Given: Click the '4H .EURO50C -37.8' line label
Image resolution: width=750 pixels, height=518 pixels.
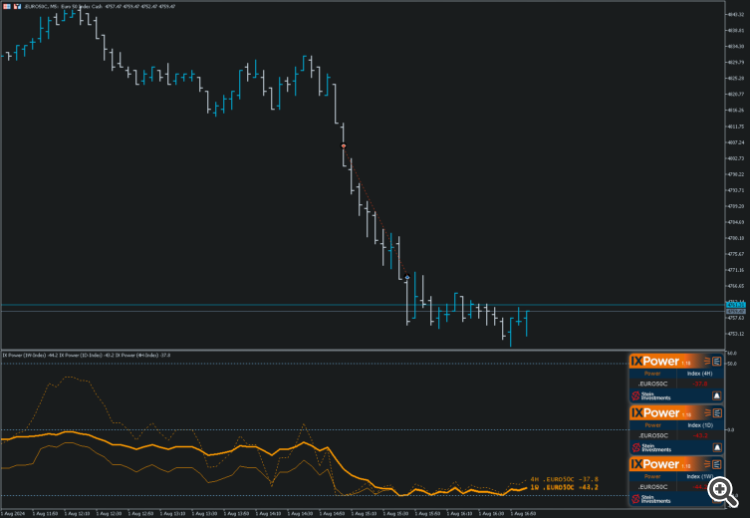Looking at the screenshot, I should (x=564, y=479).
